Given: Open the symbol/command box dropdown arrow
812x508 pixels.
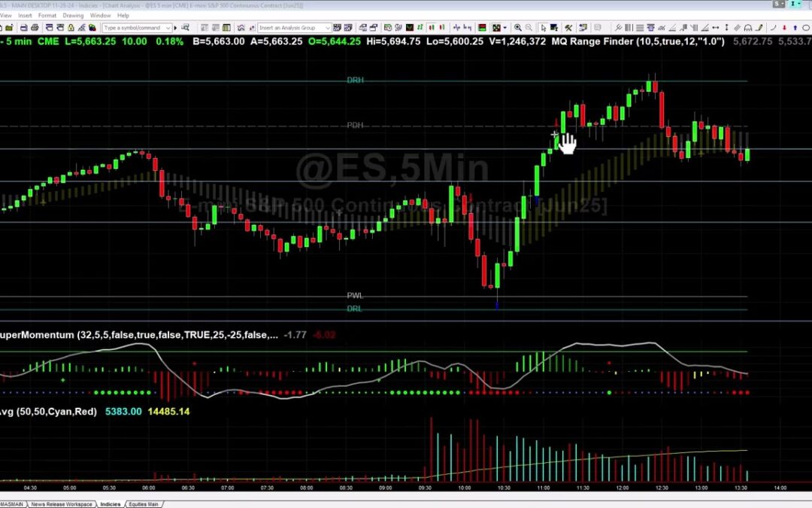Looking at the screenshot, I should pos(168,28).
